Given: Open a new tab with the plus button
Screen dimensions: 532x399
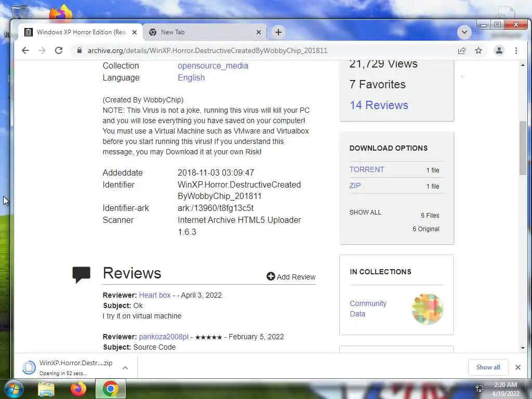Looking at the screenshot, I should click(278, 32).
